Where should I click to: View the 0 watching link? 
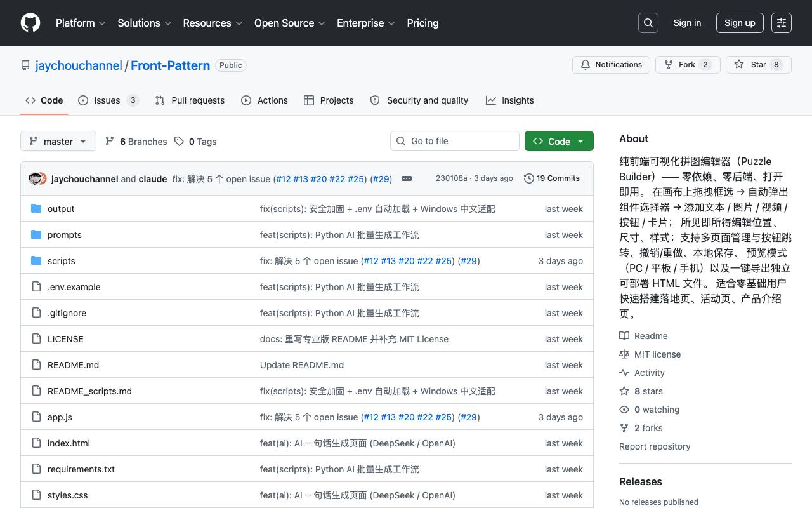650,410
